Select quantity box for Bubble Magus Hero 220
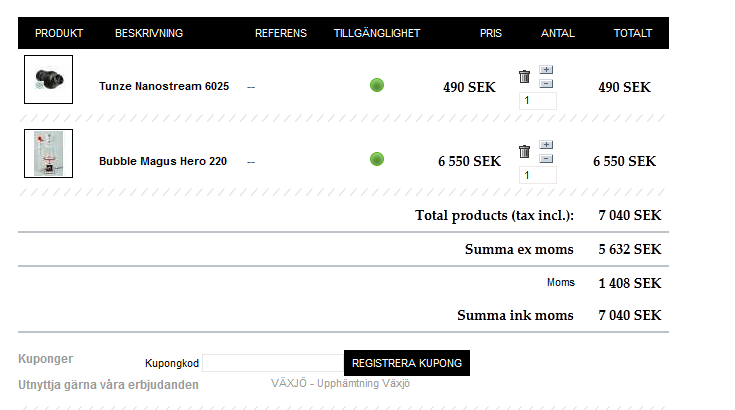 pos(538,176)
